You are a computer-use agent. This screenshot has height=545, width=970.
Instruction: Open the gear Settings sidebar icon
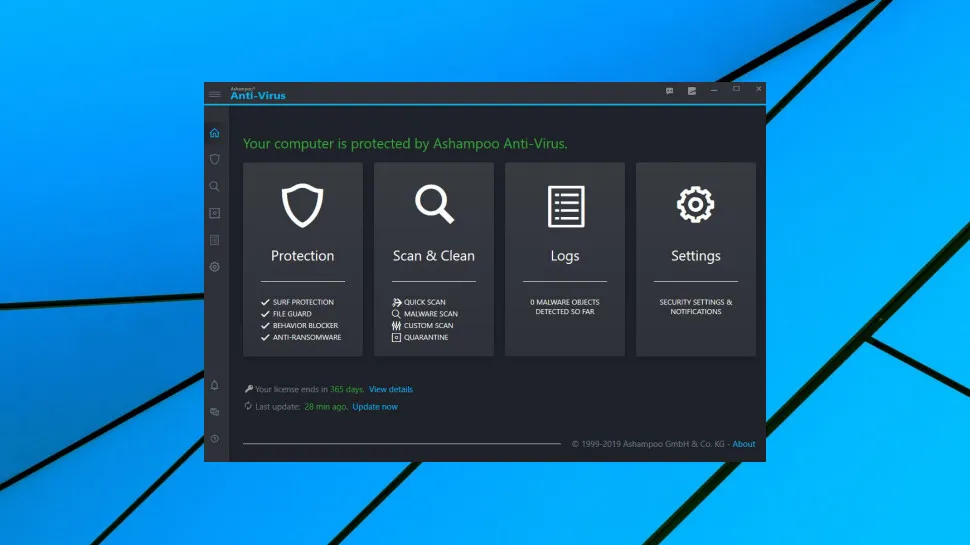click(215, 267)
